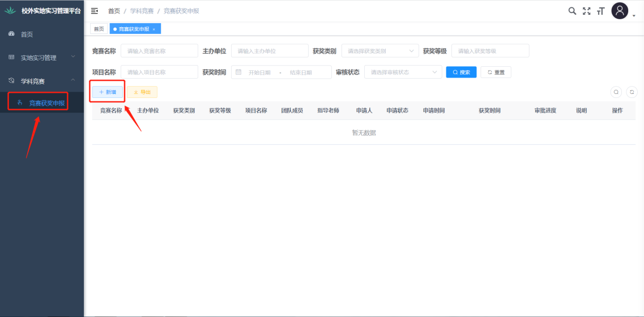Switch to the 首页 tab
The image size is (644, 317).
(99, 29)
